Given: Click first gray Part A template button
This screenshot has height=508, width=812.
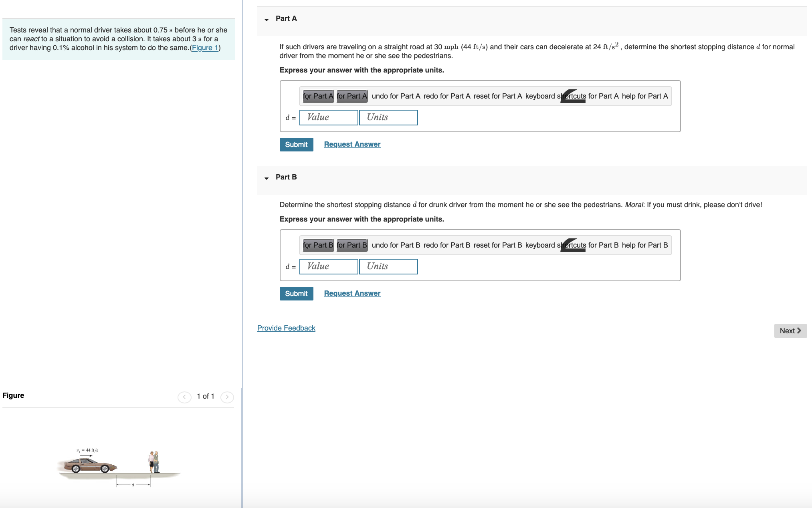Looking at the screenshot, I should [318, 96].
